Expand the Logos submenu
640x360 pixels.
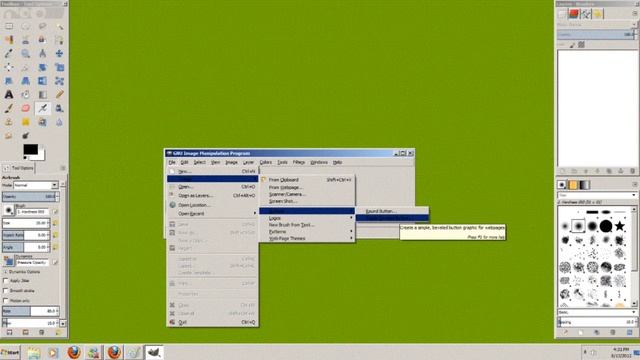coord(307,218)
